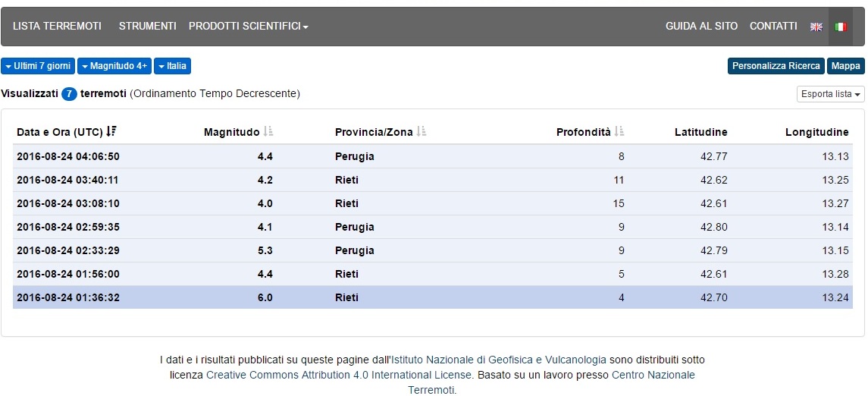Open the Magnitudo 4+ filter dropdown
The width and height of the screenshot is (868, 396).
(114, 66)
